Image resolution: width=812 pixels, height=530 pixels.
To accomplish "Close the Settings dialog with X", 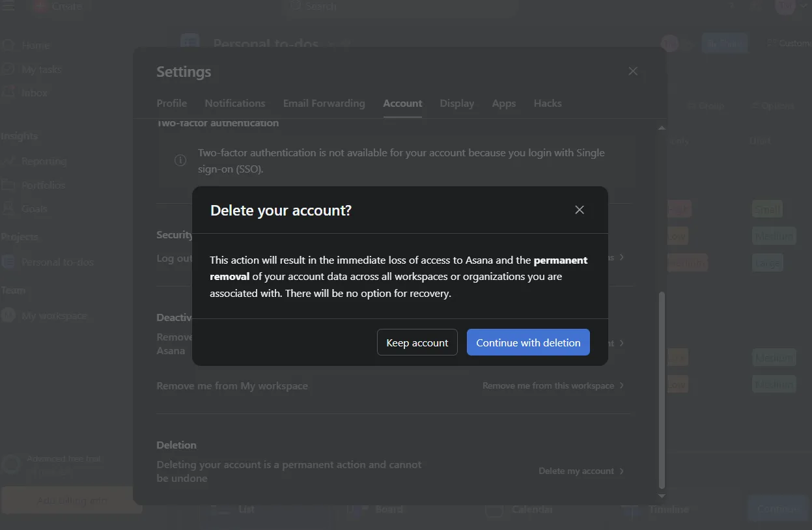I will pyautogui.click(x=633, y=71).
